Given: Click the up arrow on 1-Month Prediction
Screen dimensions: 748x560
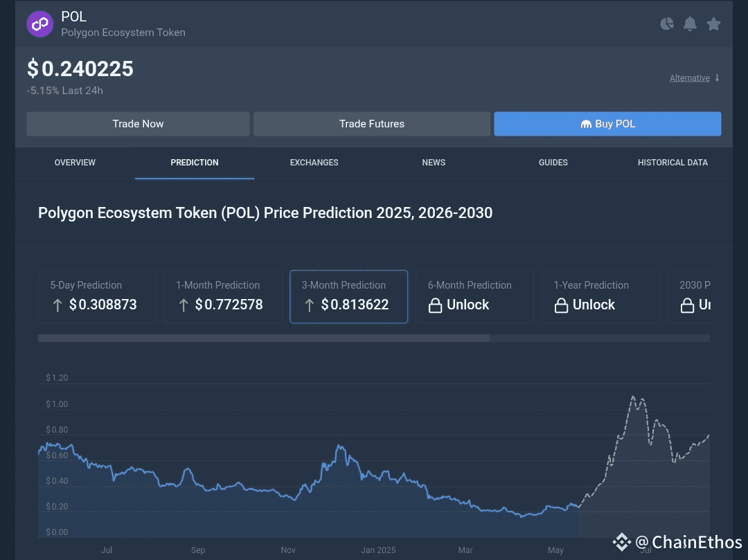Looking at the screenshot, I should (x=184, y=305).
